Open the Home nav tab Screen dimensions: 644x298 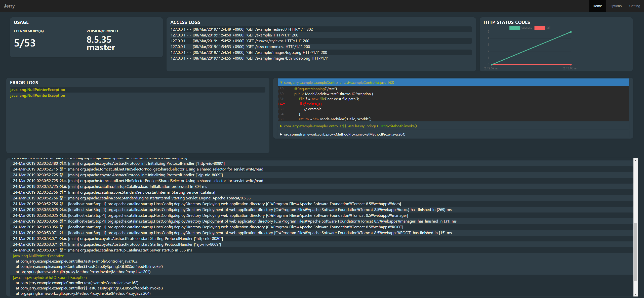click(597, 6)
